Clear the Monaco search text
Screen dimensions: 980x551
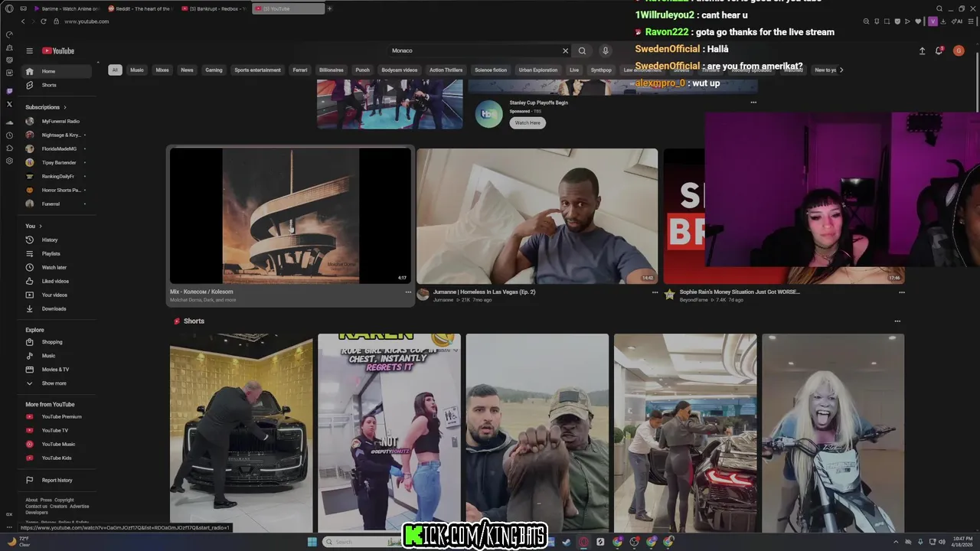[x=566, y=51]
